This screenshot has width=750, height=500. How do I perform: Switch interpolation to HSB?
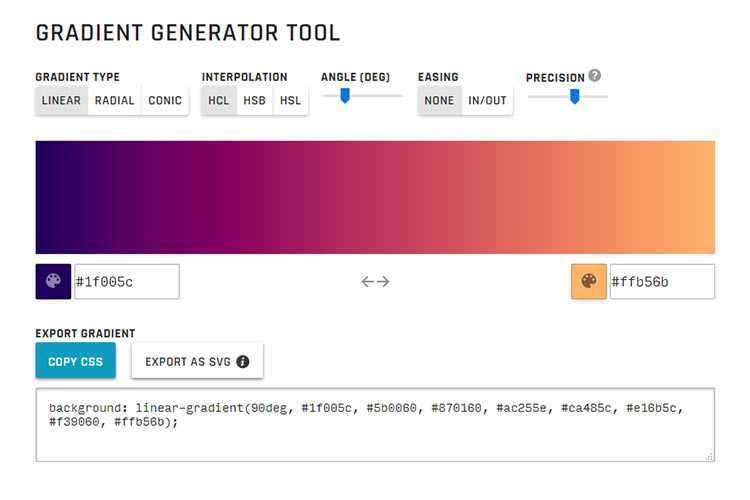pyautogui.click(x=255, y=101)
